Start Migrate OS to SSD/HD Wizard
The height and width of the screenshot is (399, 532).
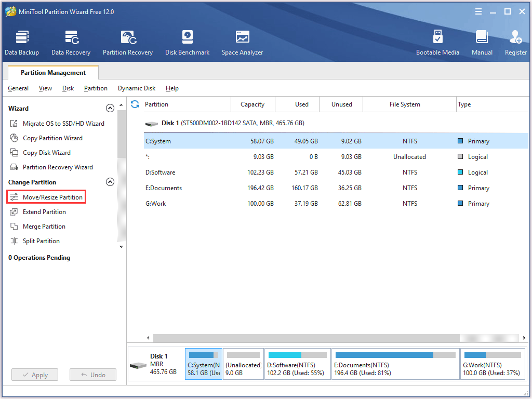[57, 124]
